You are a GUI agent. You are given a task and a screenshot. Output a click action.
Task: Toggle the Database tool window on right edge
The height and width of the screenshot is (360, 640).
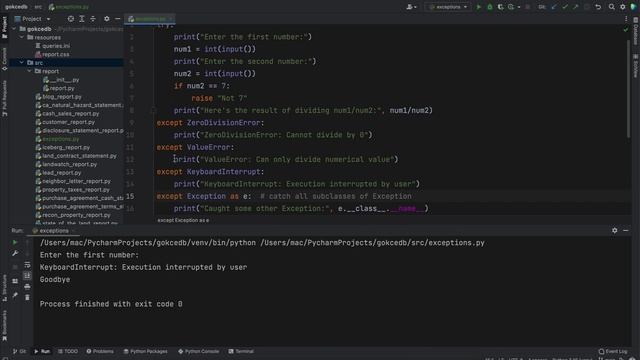tap(636, 32)
